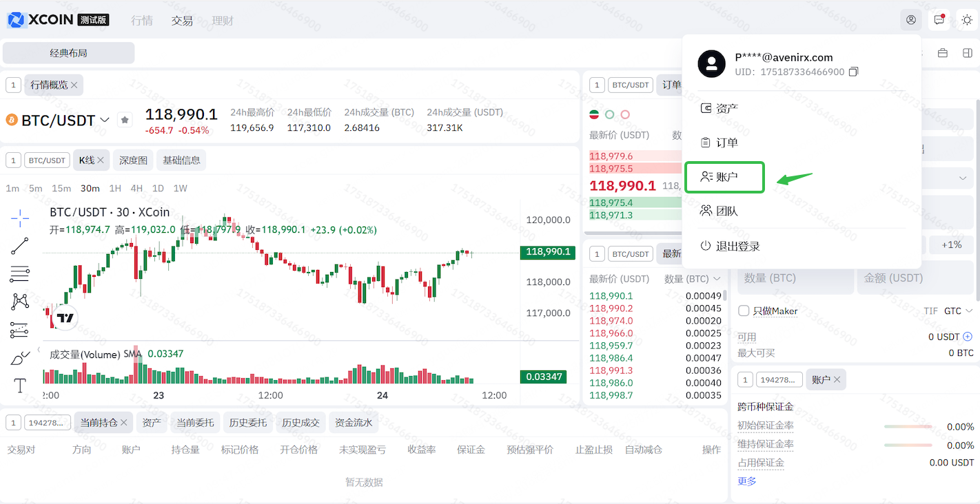Favorite BTC/USDT with star icon
The image size is (980, 504).
coord(125,120)
